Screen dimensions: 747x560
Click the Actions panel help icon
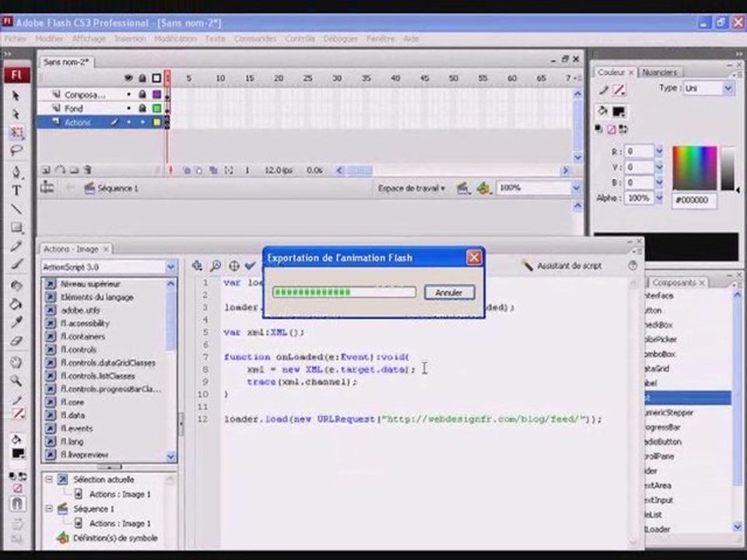633,266
